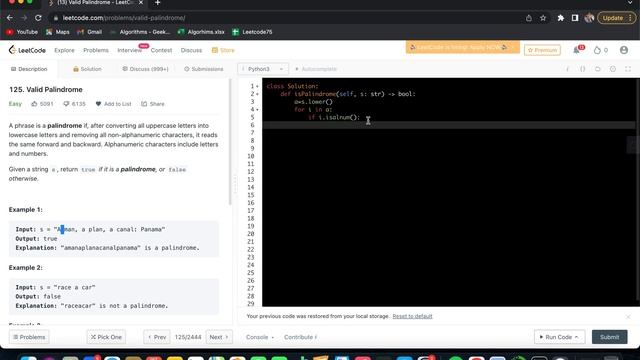Close the Valid Palindrome browser tab
640x360 pixels.
[x=141, y=3]
